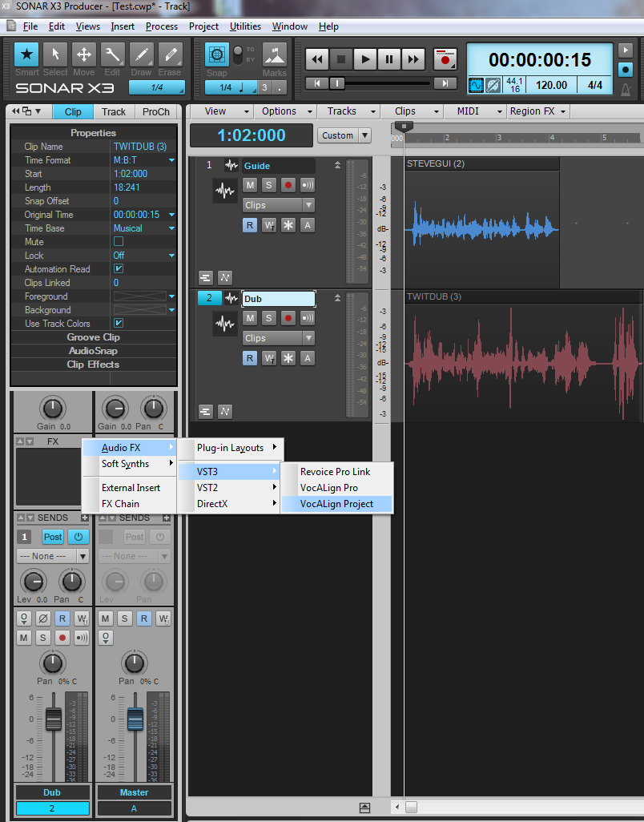Uncheck Automation Read checkbox

point(119,269)
